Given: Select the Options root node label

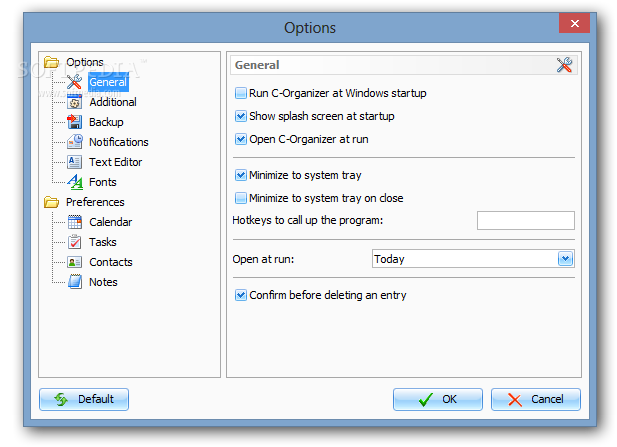Looking at the screenshot, I should click(85, 62).
